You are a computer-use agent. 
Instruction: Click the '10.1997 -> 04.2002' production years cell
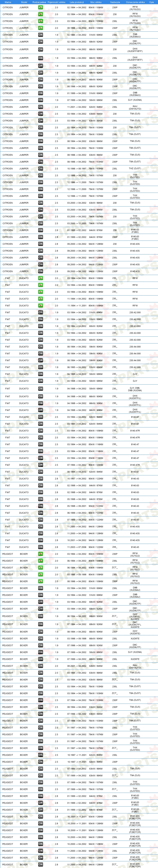(x=77, y=479)
